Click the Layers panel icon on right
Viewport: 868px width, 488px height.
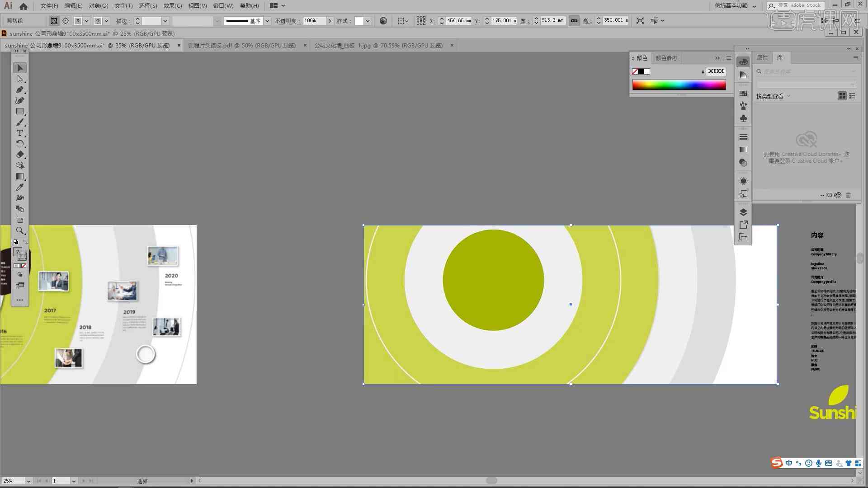click(x=743, y=211)
